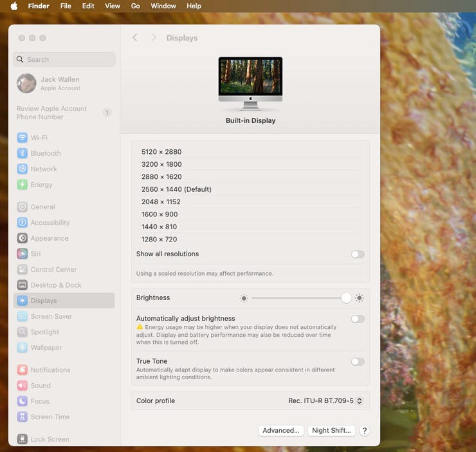Viewport: 476px width, 452px height.
Task: Open Review Apple Account Phone Number
Action: click(x=64, y=113)
